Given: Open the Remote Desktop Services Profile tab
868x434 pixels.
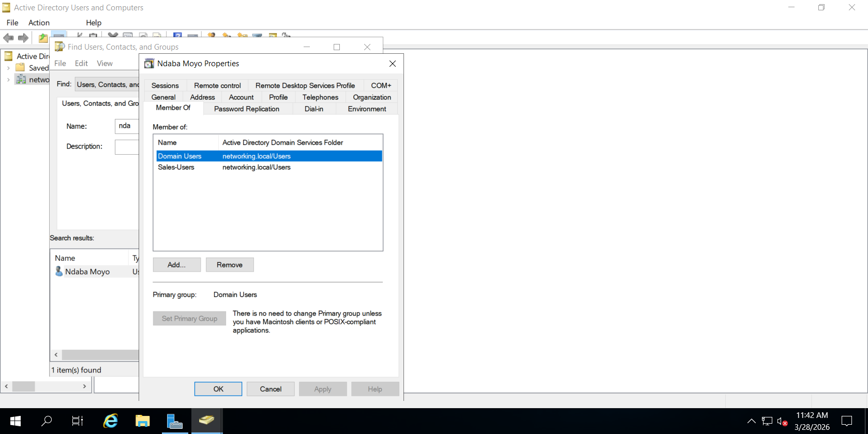Looking at the screenshot, I should pyautogui.click(x=305, y=86).
